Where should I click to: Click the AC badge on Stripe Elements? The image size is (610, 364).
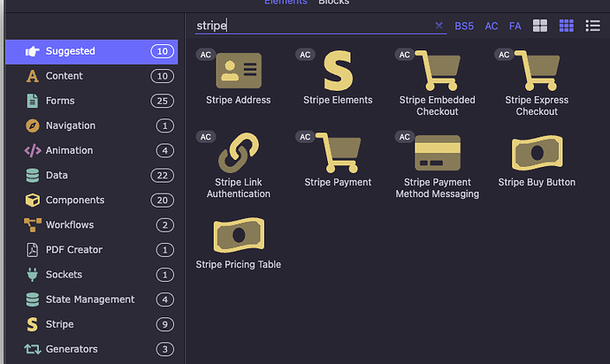[305, 55]
